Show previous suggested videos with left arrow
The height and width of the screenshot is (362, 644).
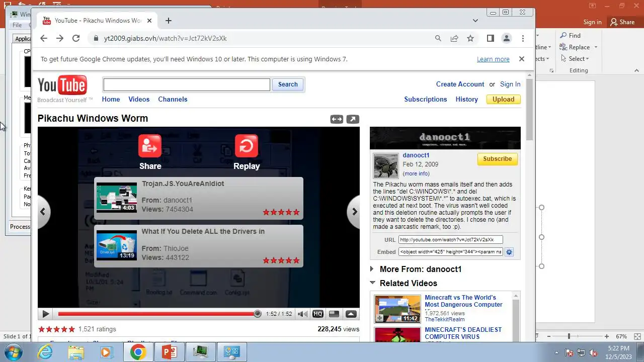(43, 212)
